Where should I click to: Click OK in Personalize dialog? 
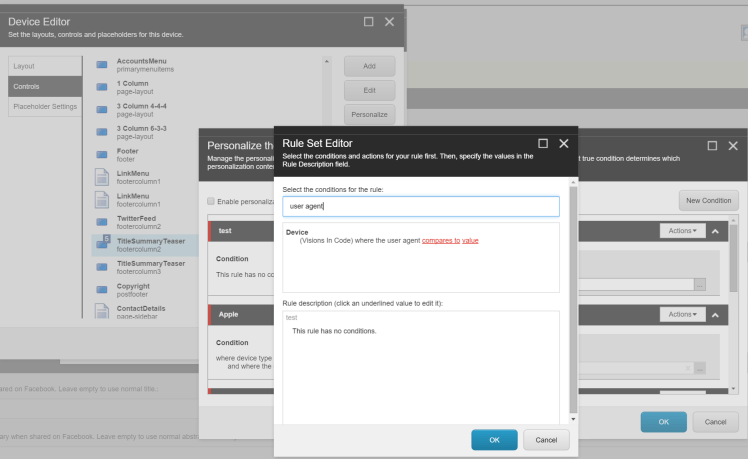pyautogui.click(x=664, y=422)
